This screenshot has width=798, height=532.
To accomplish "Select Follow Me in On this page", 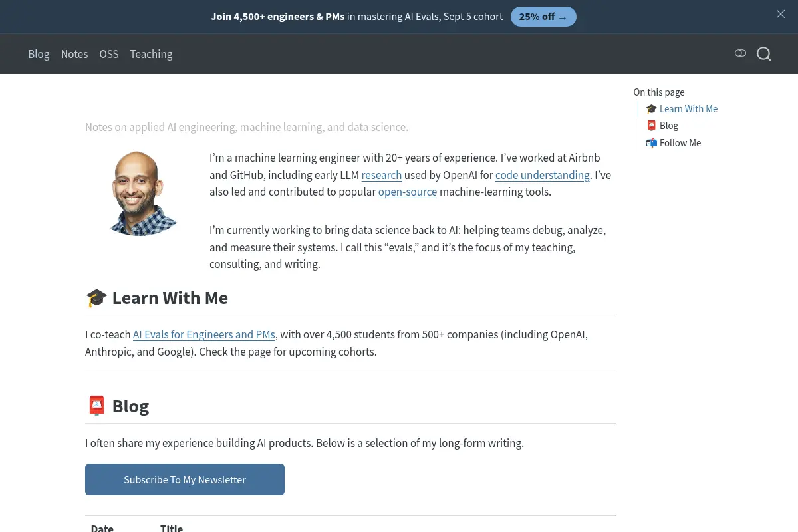I will 674,143.
